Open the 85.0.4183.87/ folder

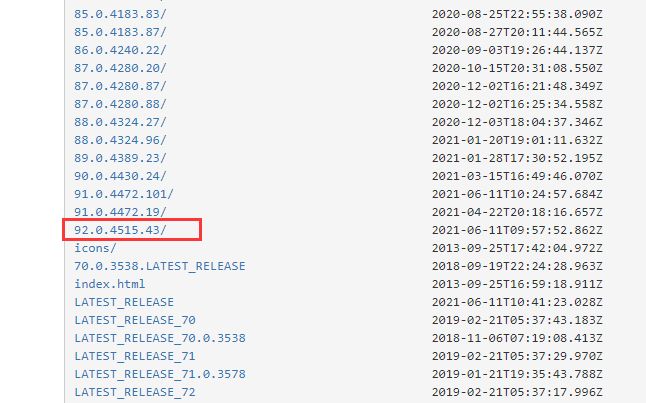(x=120, y=32)
